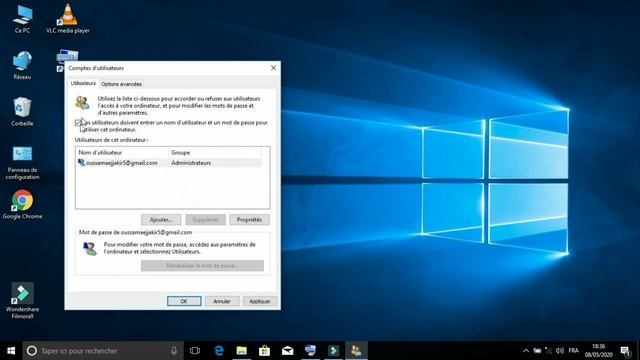Screen dimensions: 640x360
Task: Click the Nom d'utilisateur column header
Action: (122, 152)
